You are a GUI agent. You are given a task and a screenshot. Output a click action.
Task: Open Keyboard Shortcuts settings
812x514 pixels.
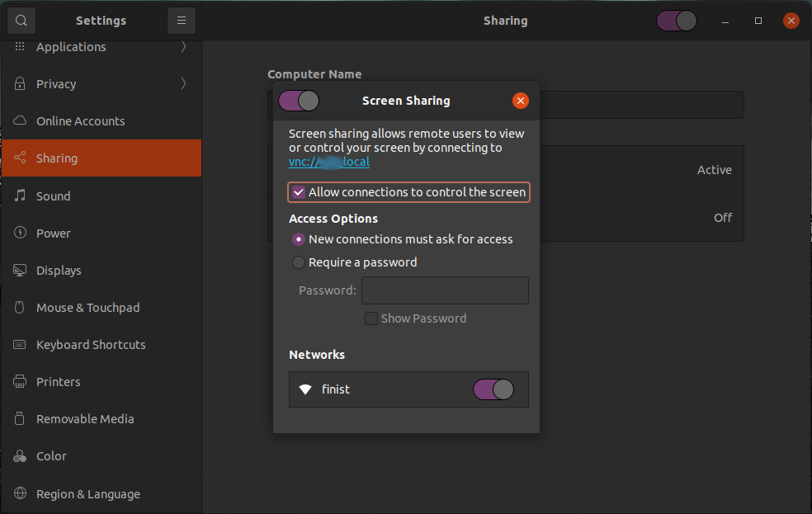coord(91,345)
